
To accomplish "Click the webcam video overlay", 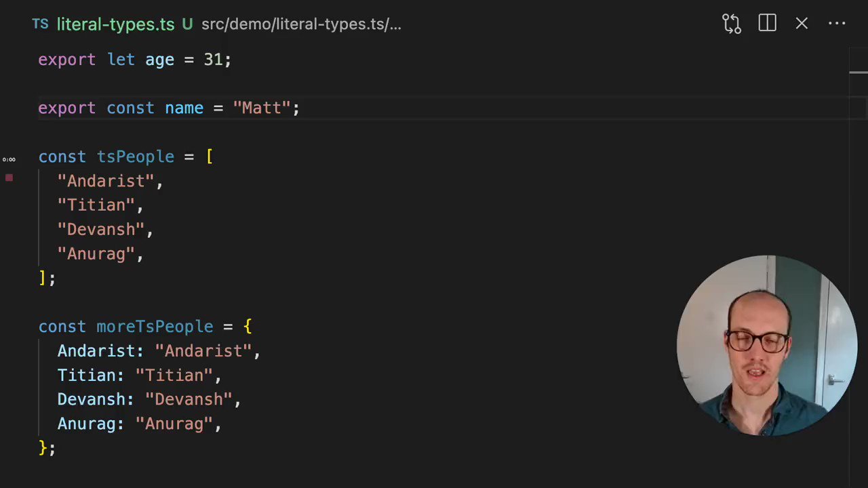I will [766, 346].
